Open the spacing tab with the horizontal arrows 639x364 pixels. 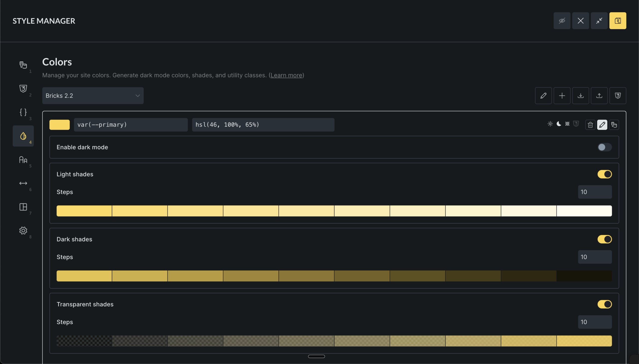click(23, 183)
